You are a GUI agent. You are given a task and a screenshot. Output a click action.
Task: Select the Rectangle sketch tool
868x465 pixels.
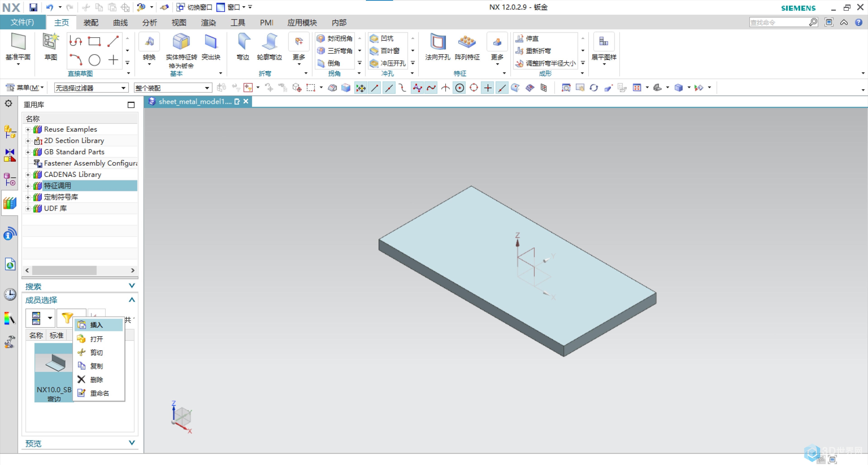pyautogui.click(x=94, y=41)
